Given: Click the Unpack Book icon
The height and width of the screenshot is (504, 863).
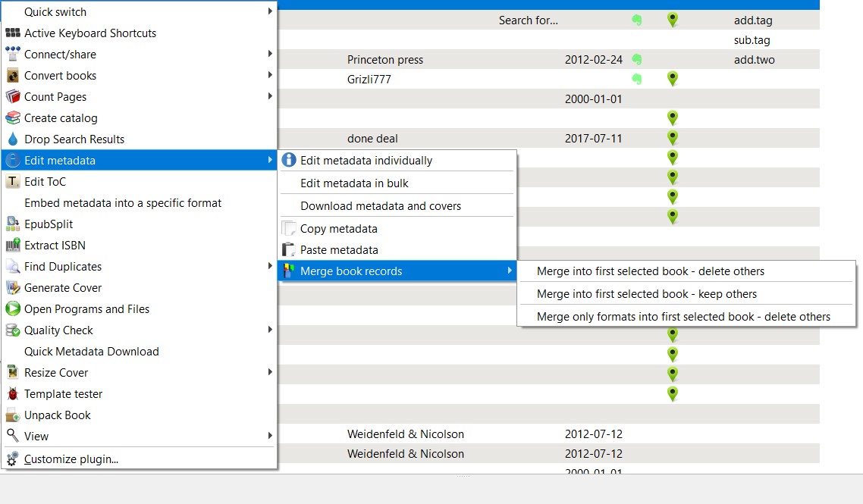Looking at the screenshot, I should 12,415.
